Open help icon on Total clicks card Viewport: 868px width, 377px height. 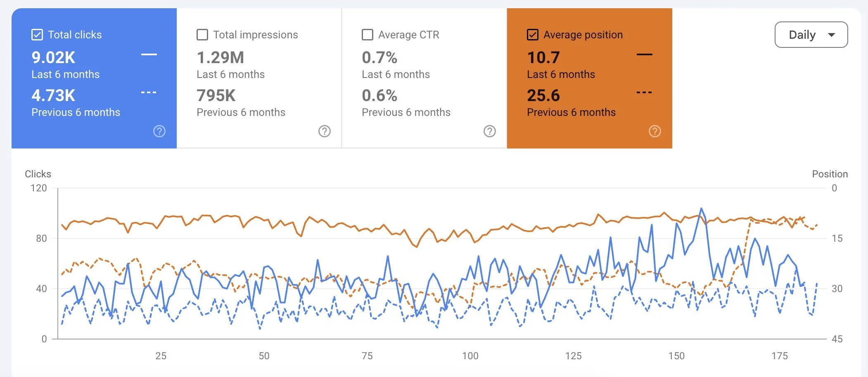pos(159,131)
